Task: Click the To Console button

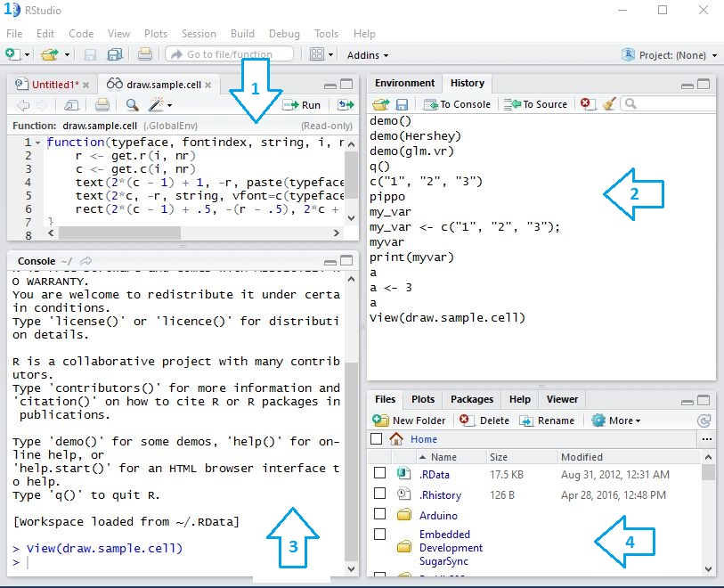Action: click(x=457, y=104)
